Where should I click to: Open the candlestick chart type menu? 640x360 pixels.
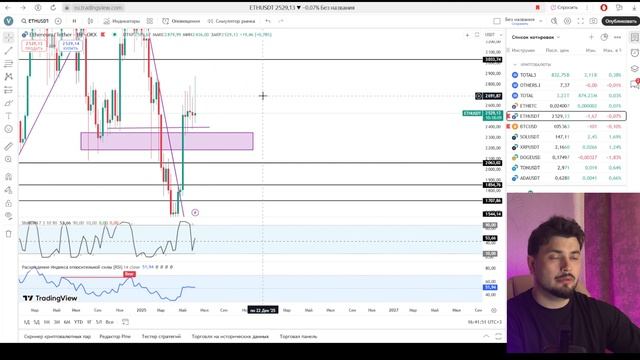click(x=91, y=21)
